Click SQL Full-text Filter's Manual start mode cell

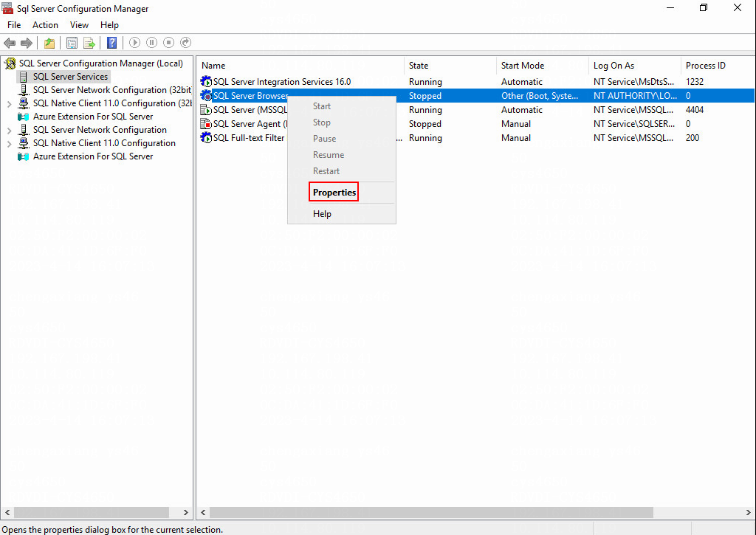[516, 137]
